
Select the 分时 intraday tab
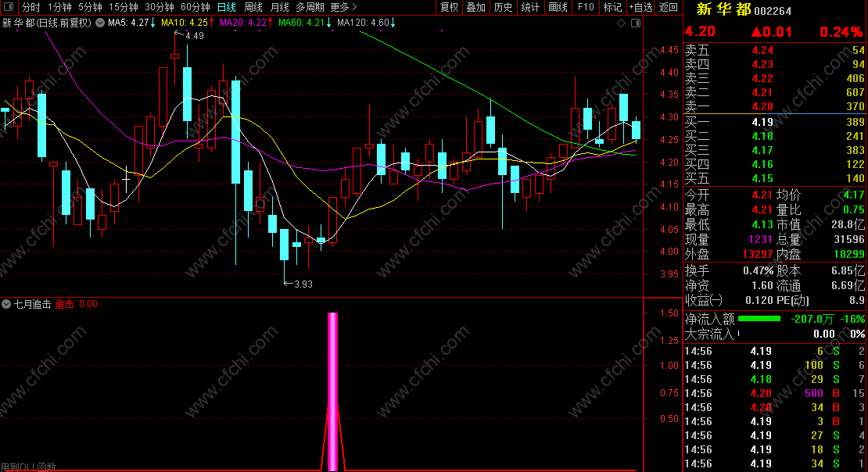point(31,7)
